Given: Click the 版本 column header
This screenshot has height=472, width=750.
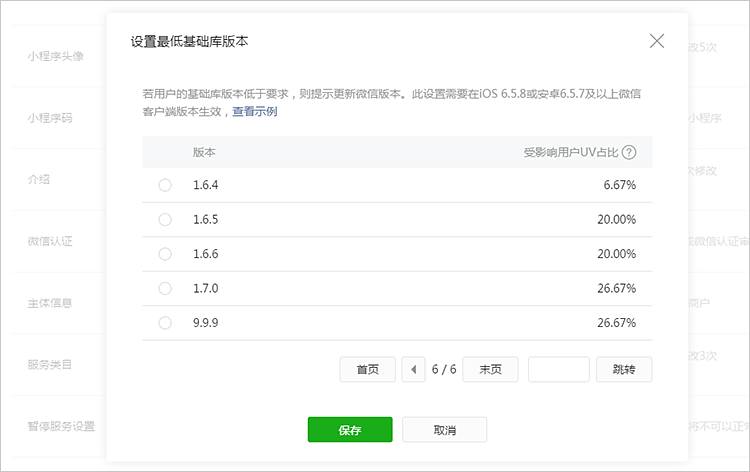Looking at the screenshot, I should coord(204,153).
